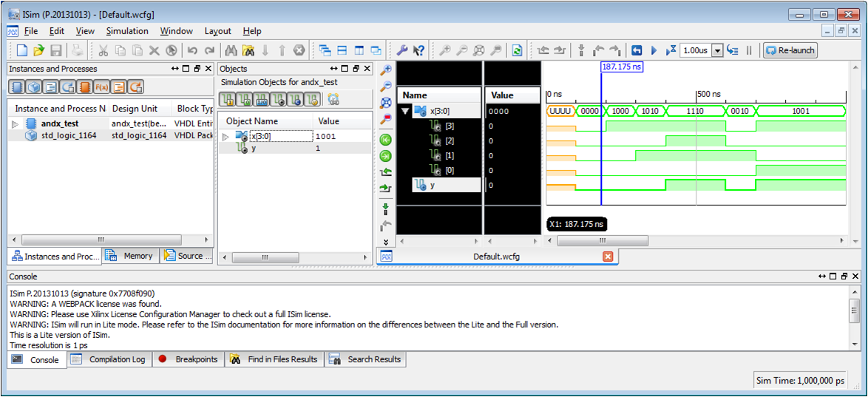Open the 1.00us run-time dropdown
This screenshot has height=397, width=868.
pyautogui.click(x=716, y=50)
